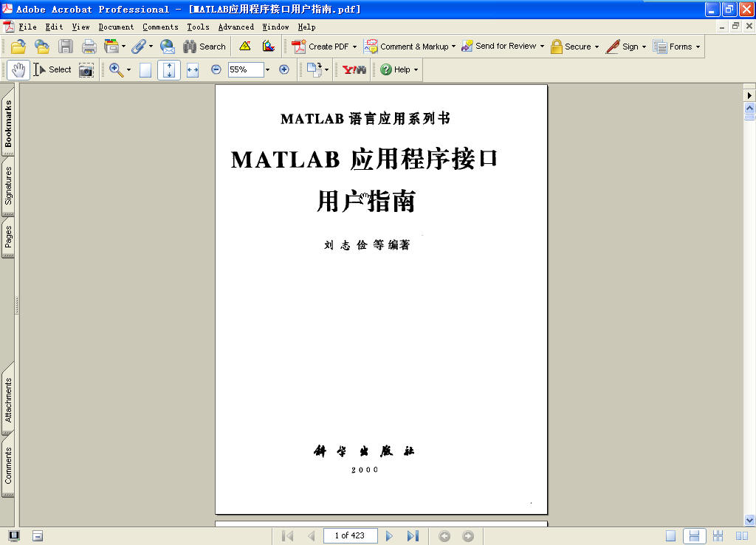The width and height of the screenshot is (756, 545).
Task: Select the Hand tool
Action: pos(18,70)
